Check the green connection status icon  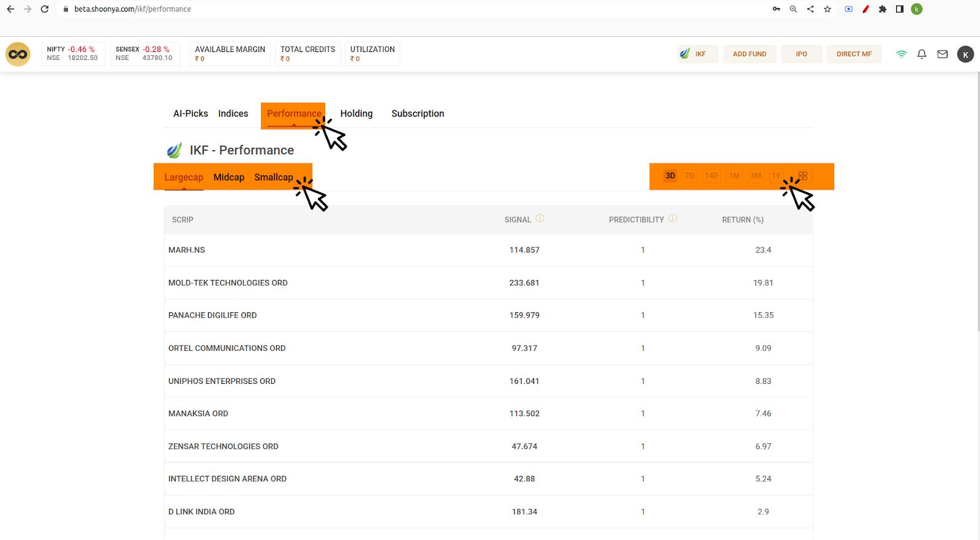click(x=901, y=54)
